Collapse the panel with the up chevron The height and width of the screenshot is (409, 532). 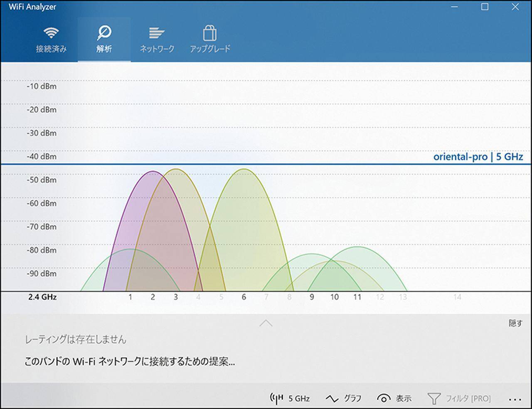(266, 323)
